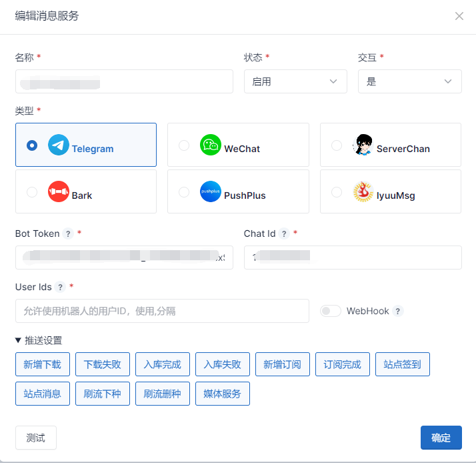Click the Chat Id help question mark
The image size is (476, 463).
tap(284, 234)
